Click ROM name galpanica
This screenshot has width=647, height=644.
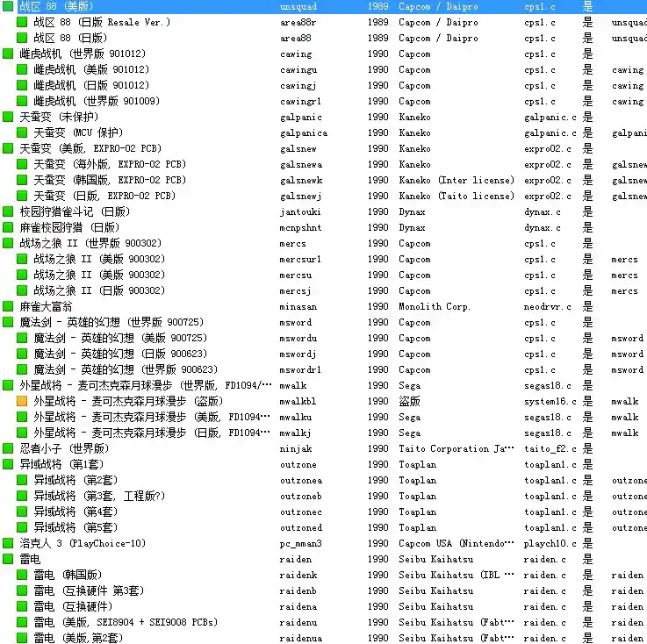[304, 133]
